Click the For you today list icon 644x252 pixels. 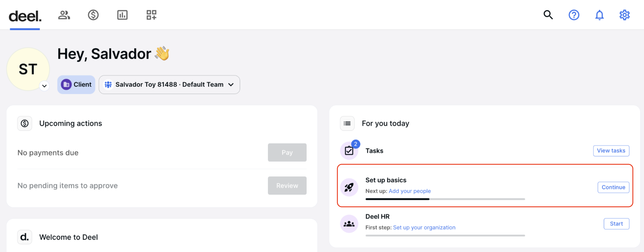click(x=347, y=123)
